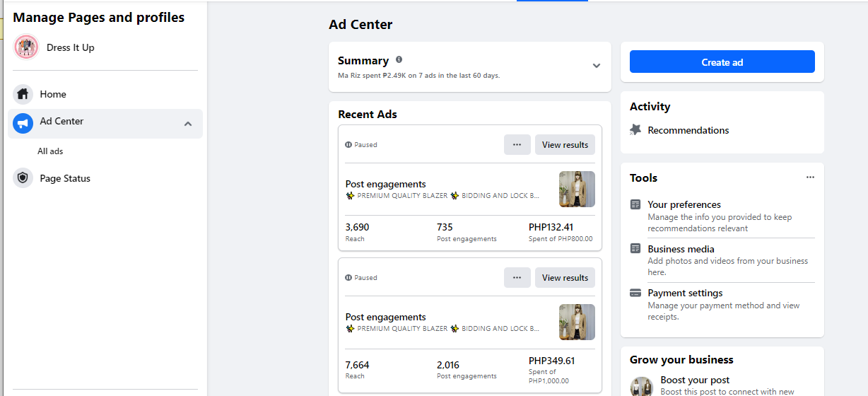Click the Grow your business heading
Image resolution: width=868 pixels, height=396 pixels.
pos(681,359)
